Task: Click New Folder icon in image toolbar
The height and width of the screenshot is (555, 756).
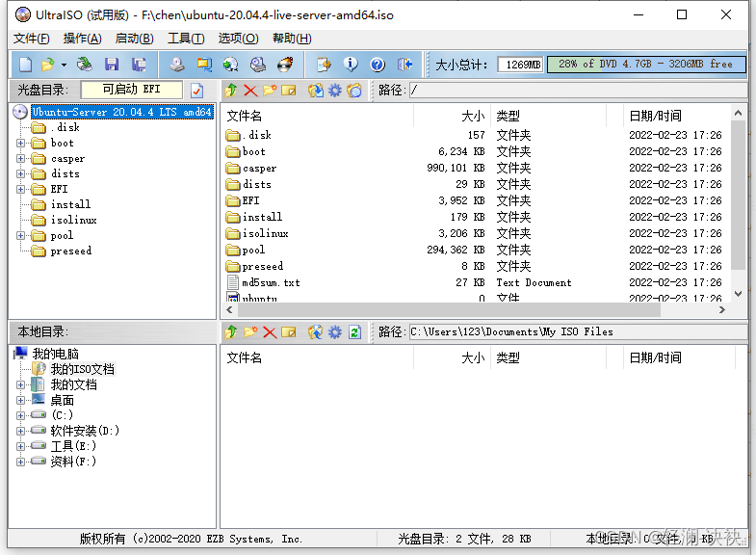Action: 270,91
